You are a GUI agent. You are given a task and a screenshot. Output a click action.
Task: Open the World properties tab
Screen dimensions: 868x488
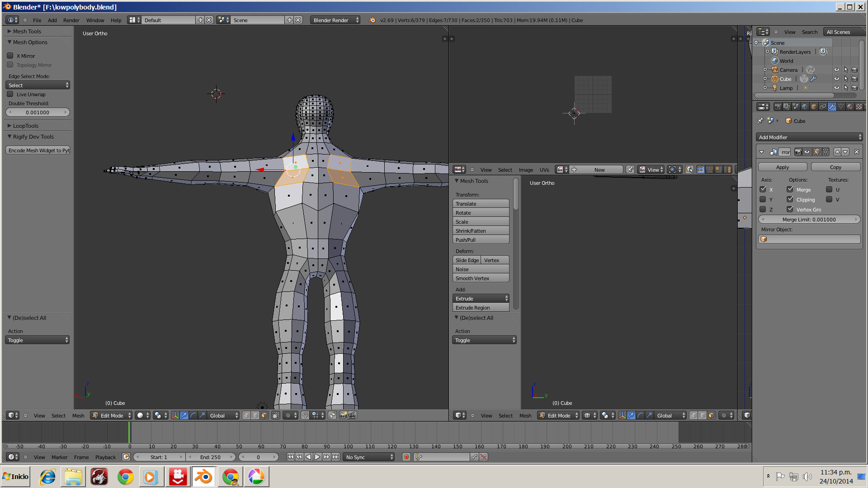point(805,107)
